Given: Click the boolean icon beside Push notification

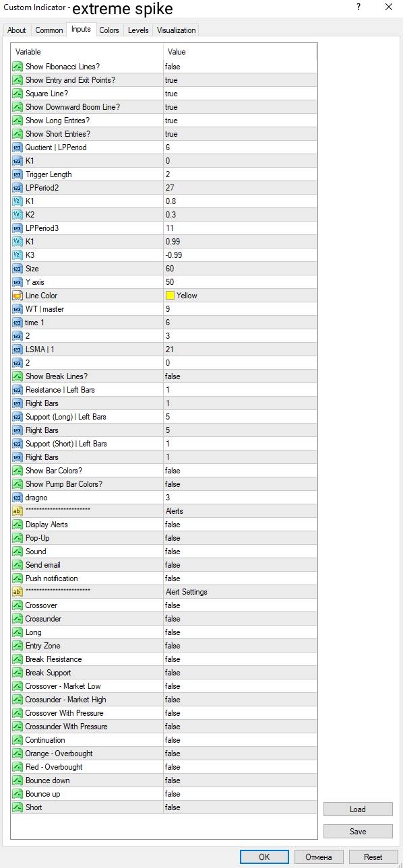Looking at the screenshot, I should pyautogui.click(x=18, y=578).
